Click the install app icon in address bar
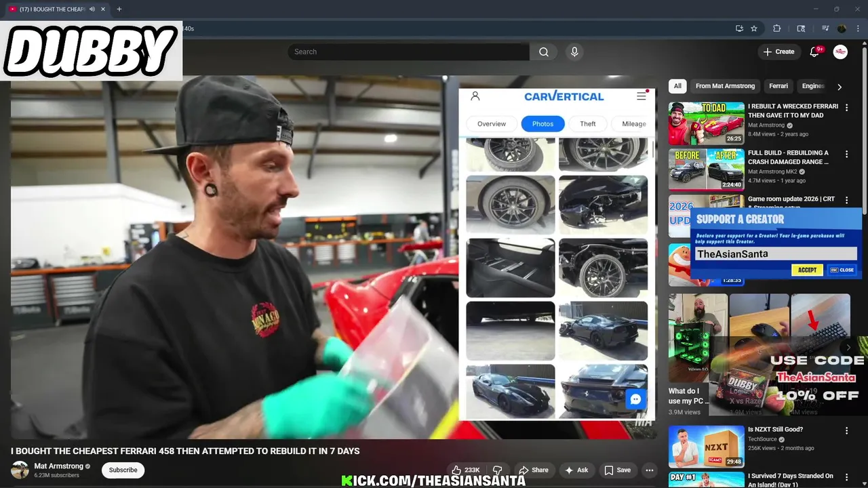868x488 pixels. [739, 28]
